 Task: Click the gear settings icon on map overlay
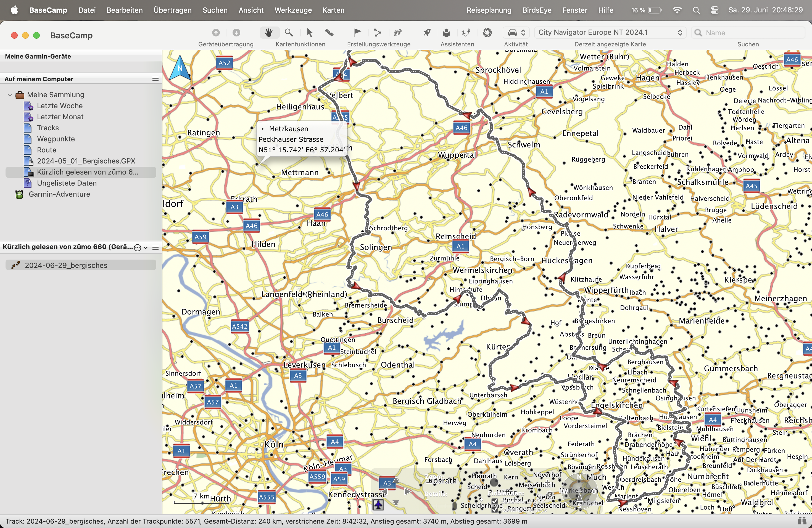[550, 494]
